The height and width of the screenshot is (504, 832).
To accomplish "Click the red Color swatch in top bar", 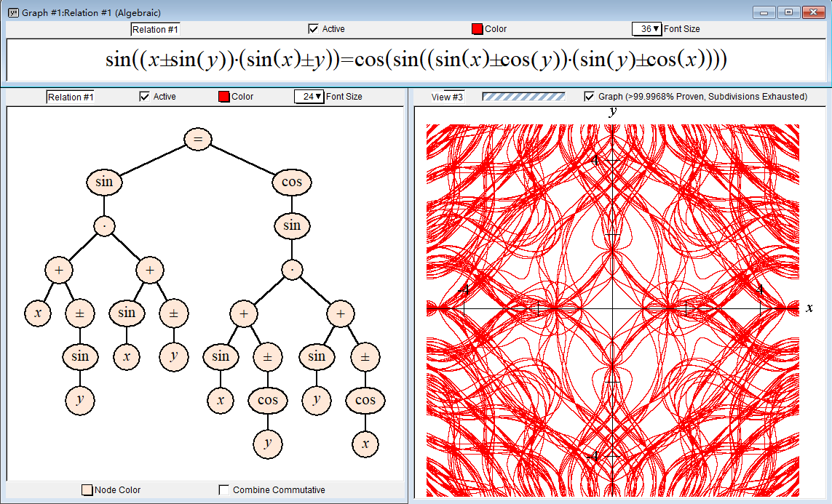I will (x=477, y=29).
